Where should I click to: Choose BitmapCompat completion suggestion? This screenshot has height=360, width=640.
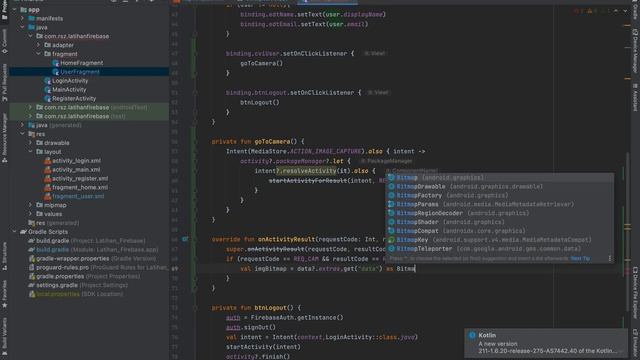500,231
